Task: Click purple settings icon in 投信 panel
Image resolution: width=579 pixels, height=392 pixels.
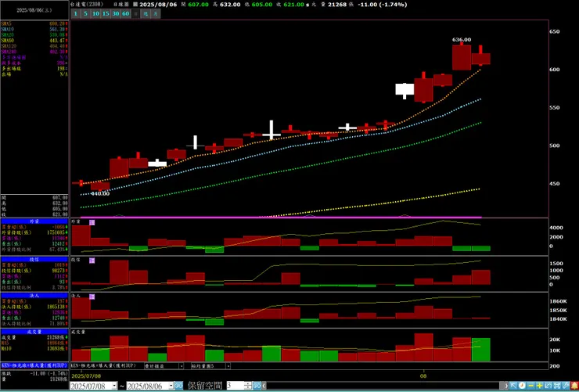Action: (x=92, y=261)
